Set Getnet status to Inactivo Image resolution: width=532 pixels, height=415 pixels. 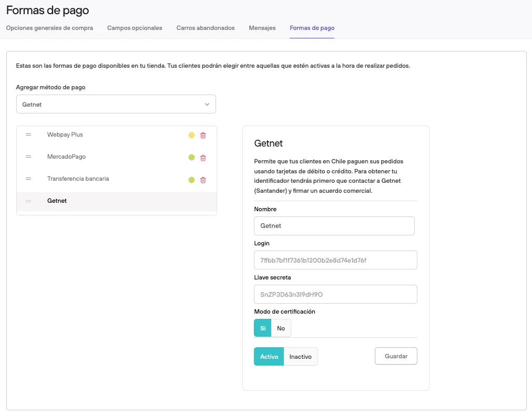pyautogui.click(x=301, y=356)
